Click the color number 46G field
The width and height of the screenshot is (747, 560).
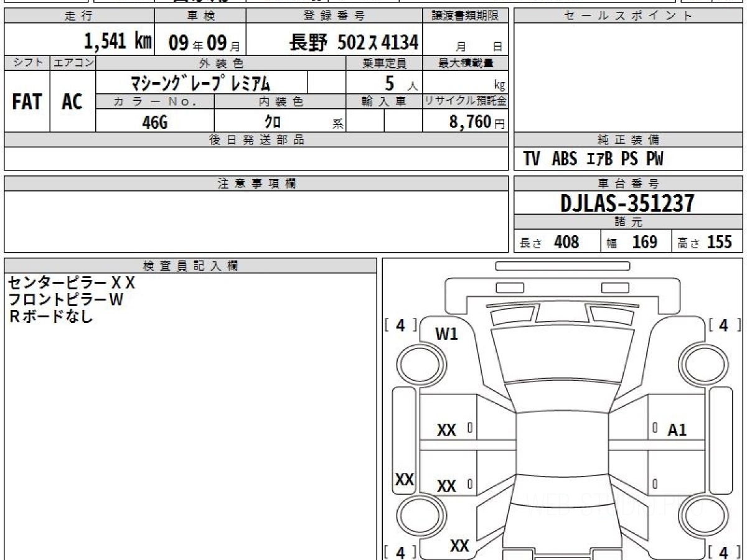[154, 122]
